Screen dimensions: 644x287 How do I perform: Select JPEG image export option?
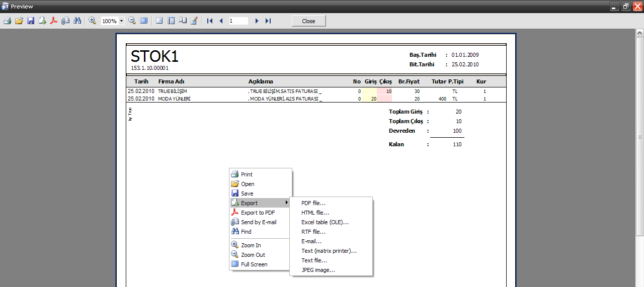click(318, 270)
